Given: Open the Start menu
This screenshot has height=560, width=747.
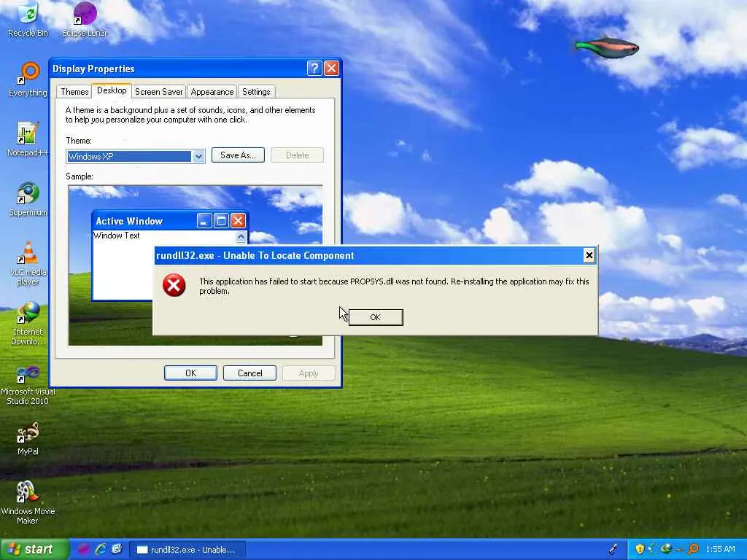Looking at the screenshot, I should pyautogui.click(x=34, y=549).
